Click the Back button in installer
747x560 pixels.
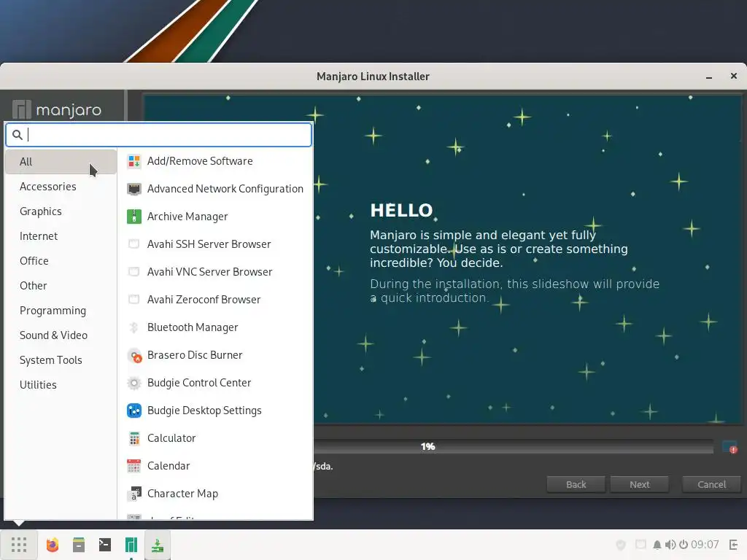click(x=576, y=484)
